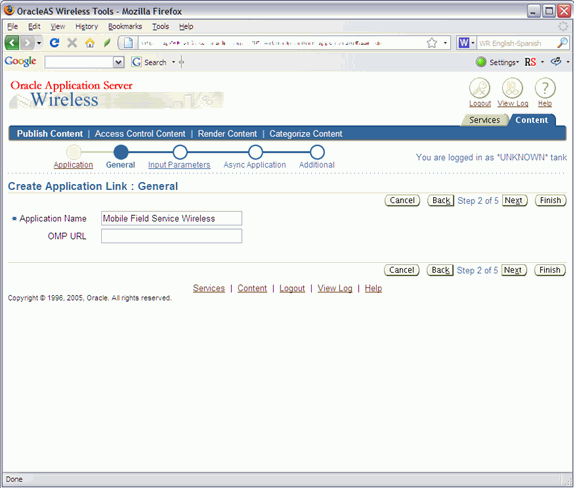The height and width of the screenshot is (488, 574).
Task: Open the Edit menu
Action: pyautogui.click(x=34, y=26)
